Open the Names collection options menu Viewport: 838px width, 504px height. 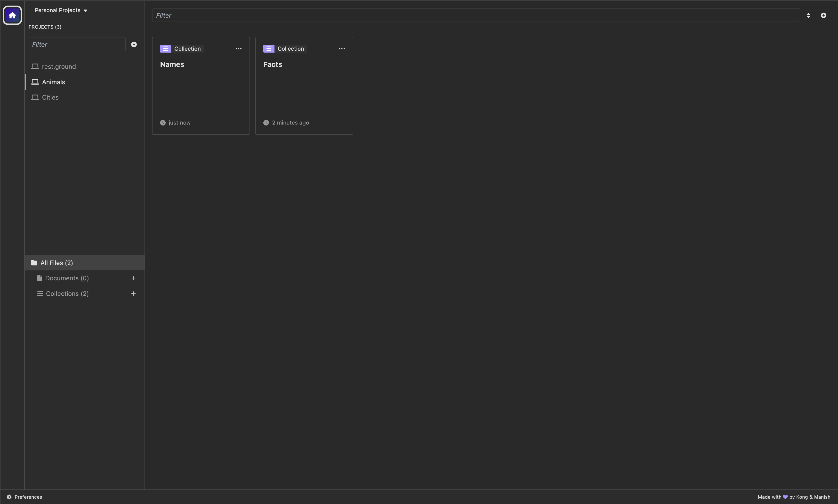(239, 49)
